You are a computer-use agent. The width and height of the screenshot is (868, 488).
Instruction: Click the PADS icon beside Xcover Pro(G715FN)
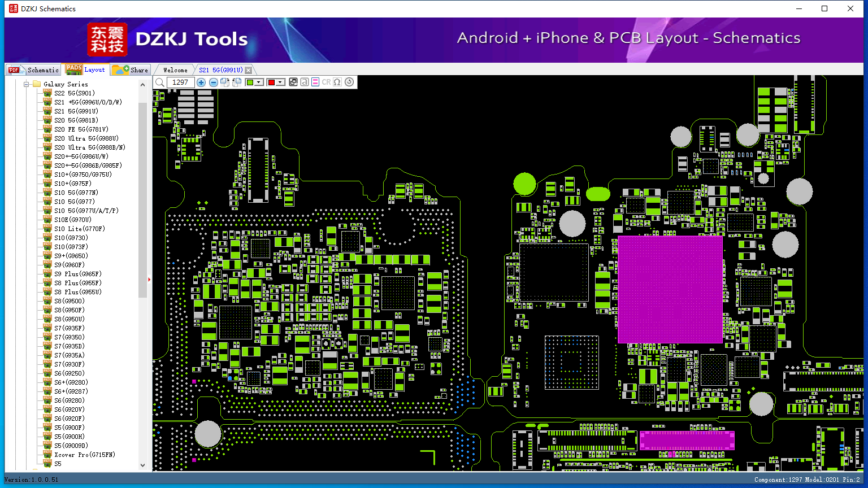[x=47, y=455]
